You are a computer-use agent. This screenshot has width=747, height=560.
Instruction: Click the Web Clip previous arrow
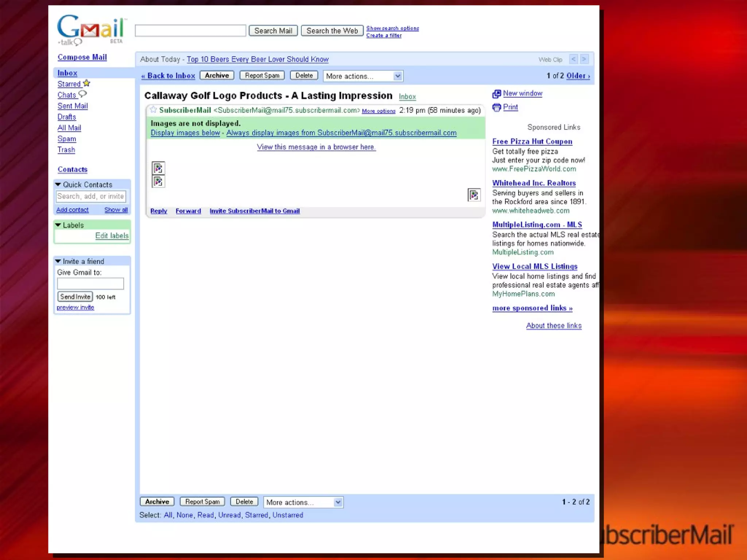pos(573,59)
